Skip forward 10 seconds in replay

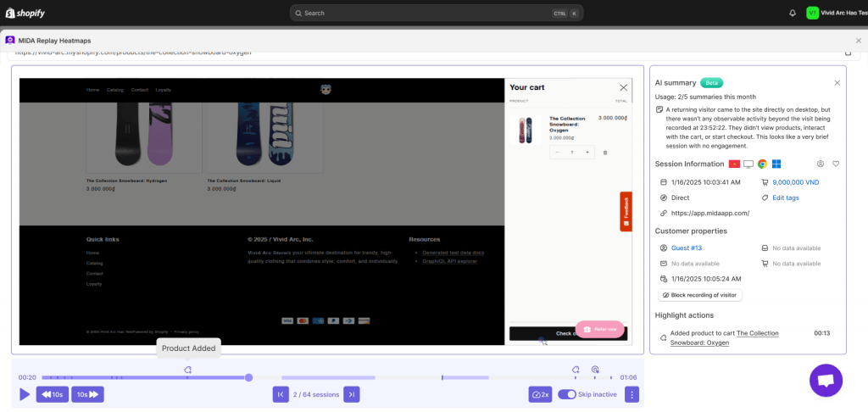click(87, 394)
